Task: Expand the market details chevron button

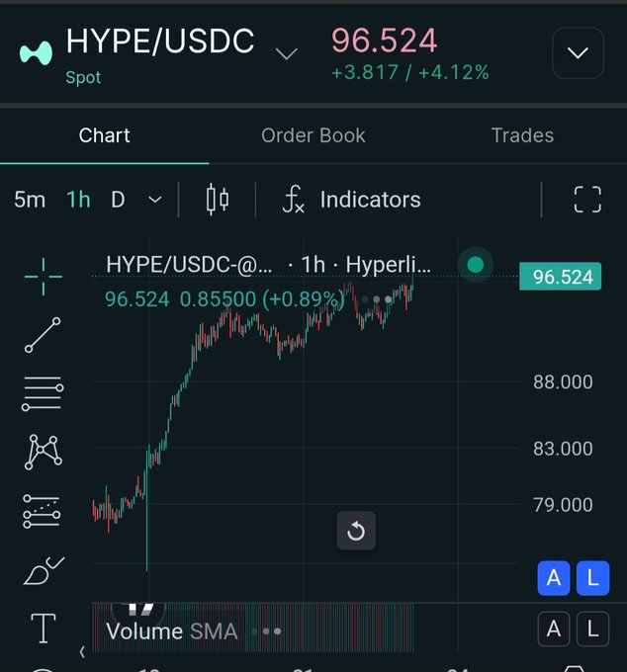Action: (x=578, y=52)
